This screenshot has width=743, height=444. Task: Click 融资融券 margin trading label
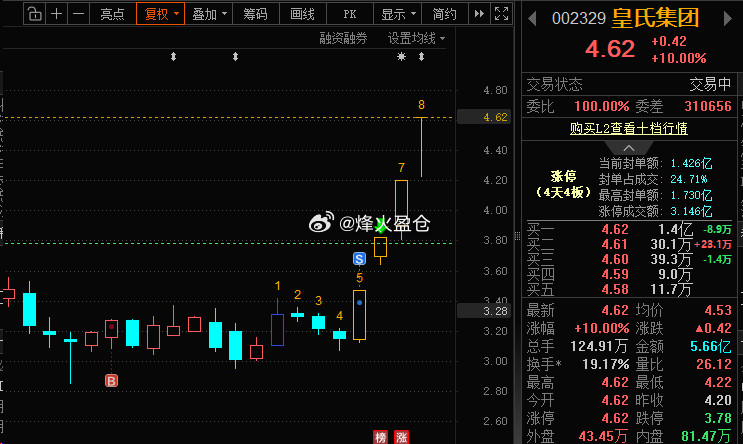click(x=343, y=38)
